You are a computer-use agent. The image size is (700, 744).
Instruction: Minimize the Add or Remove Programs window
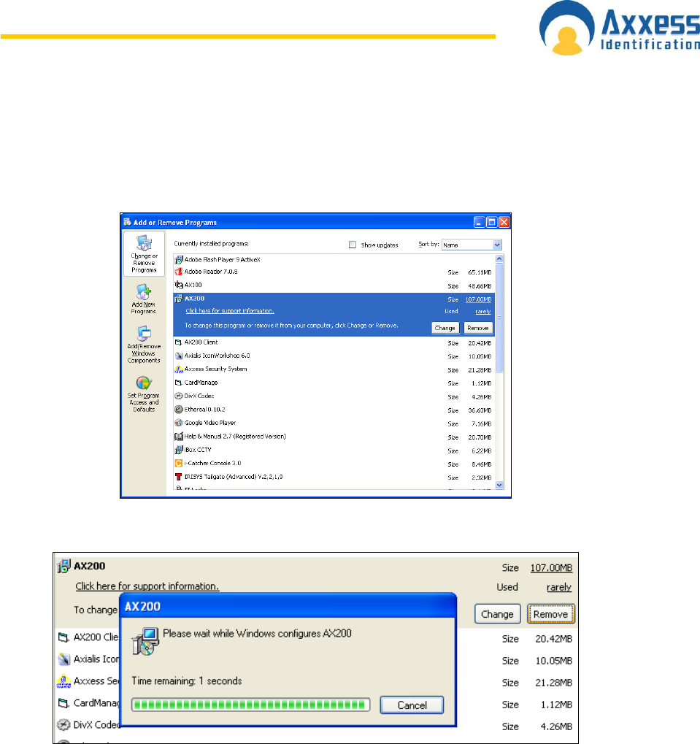point(480,222)
